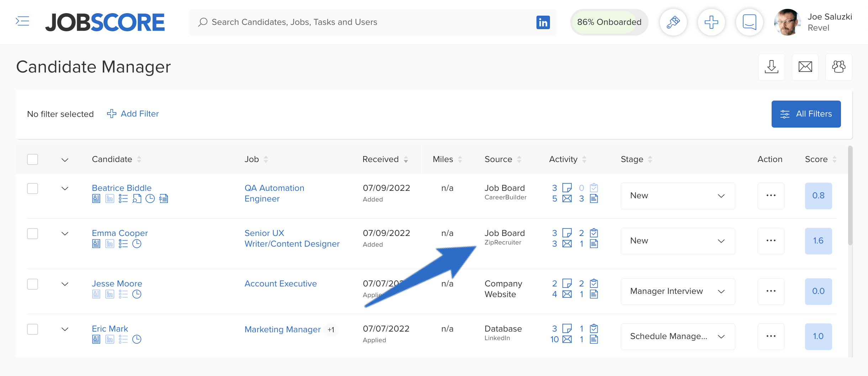
Task: Open the paint roller customization icon
Action: 673,22
